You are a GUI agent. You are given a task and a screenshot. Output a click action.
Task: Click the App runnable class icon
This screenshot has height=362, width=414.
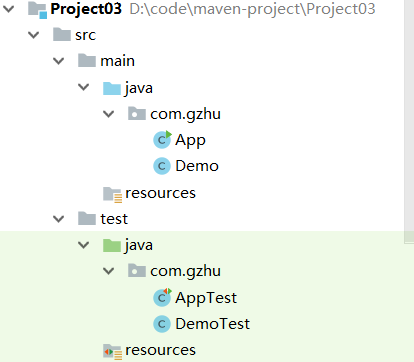pos(162,139)
